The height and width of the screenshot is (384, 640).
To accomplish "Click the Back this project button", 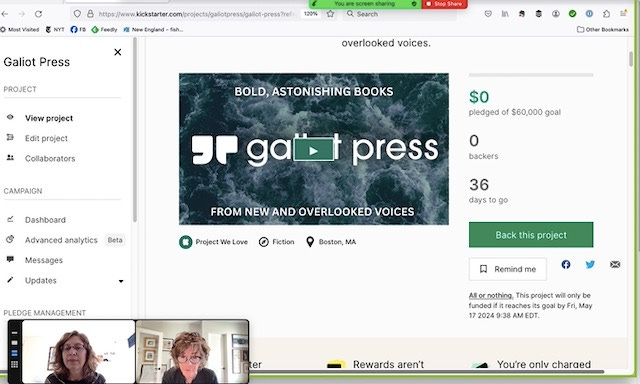I will 531,235.
